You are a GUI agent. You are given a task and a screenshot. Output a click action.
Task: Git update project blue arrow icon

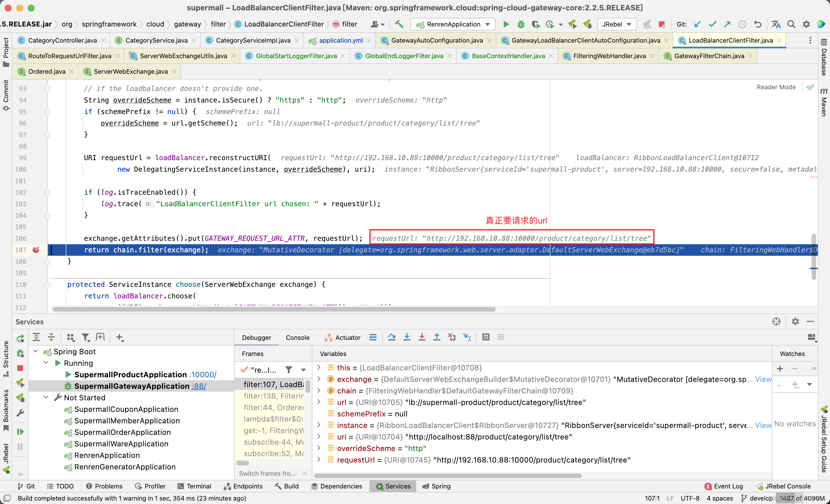pyautogui.click(x=697, y=24)
